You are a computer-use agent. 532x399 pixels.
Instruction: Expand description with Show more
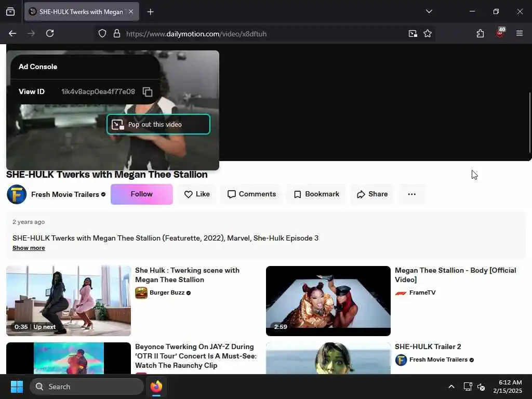tap(29, 248)
